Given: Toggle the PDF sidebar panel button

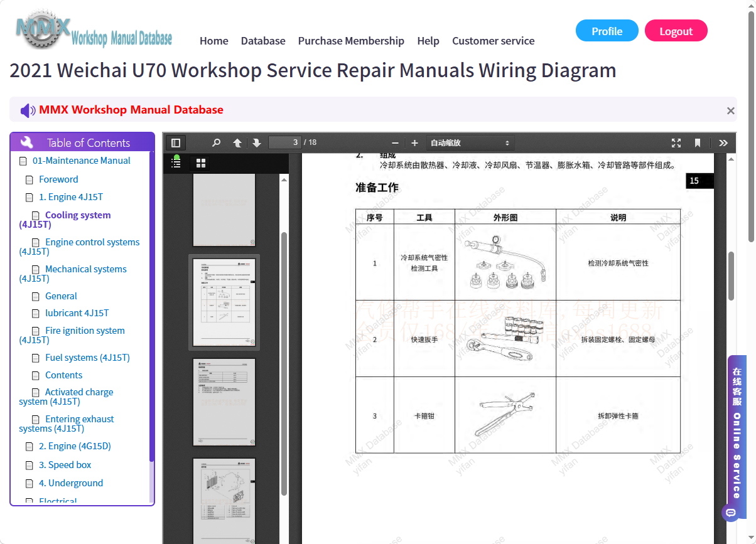Looking at the screenshot, I should 176,143.
